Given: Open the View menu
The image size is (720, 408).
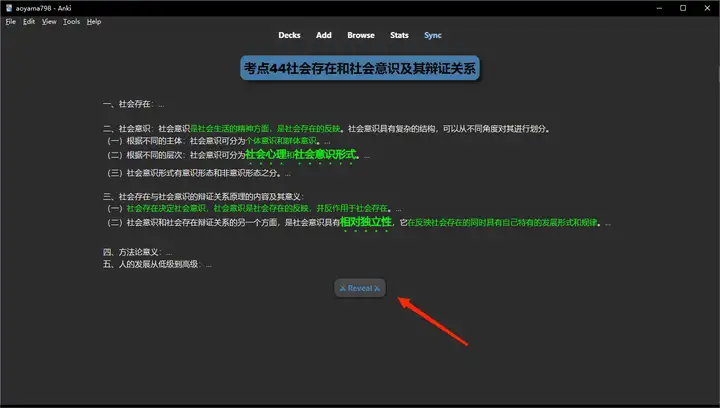Looking at the screenshot, I should [x=49, y=21].
